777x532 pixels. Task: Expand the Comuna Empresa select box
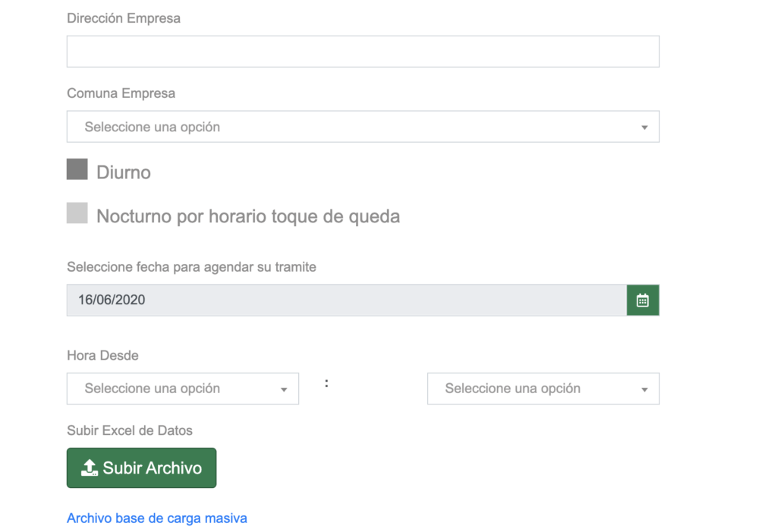[x=363, y=127]
